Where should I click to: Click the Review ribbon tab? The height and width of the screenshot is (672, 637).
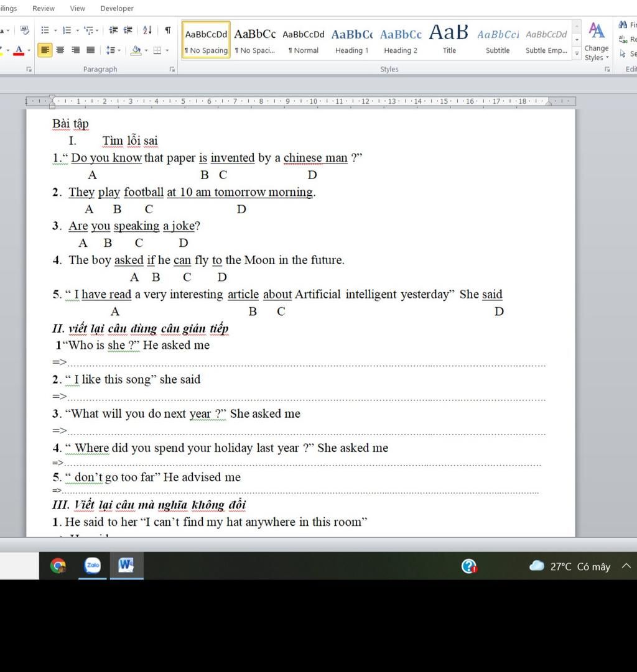44,8
